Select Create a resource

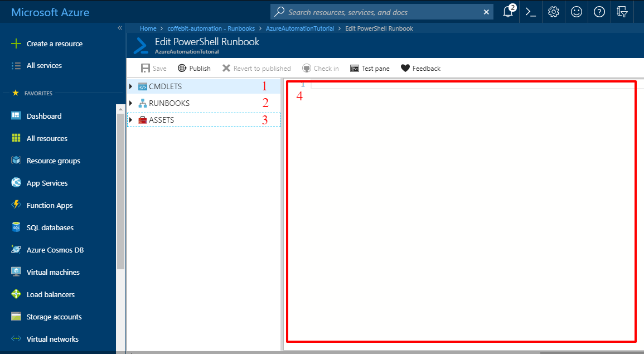(x=54, y=43)
